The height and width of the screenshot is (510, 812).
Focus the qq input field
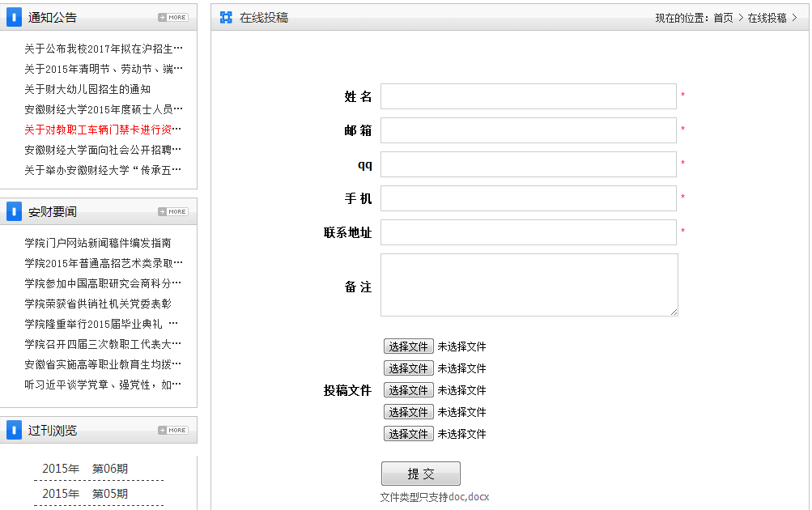coord(528,164)
